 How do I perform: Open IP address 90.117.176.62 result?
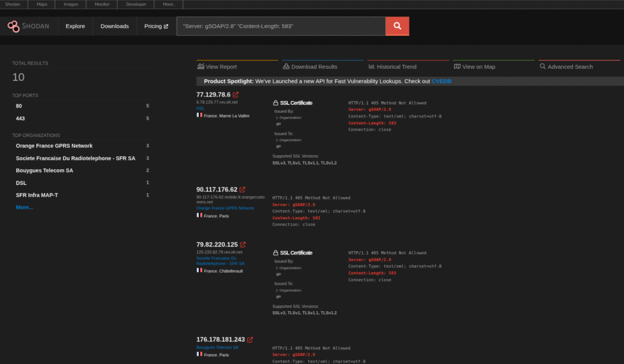[217, 189]
